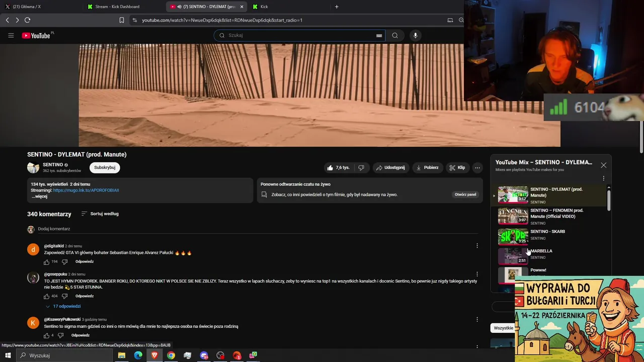Screen dimensions: 644x362
Task: Dislike the video with the thumbs down
Action: coord(361,167)
